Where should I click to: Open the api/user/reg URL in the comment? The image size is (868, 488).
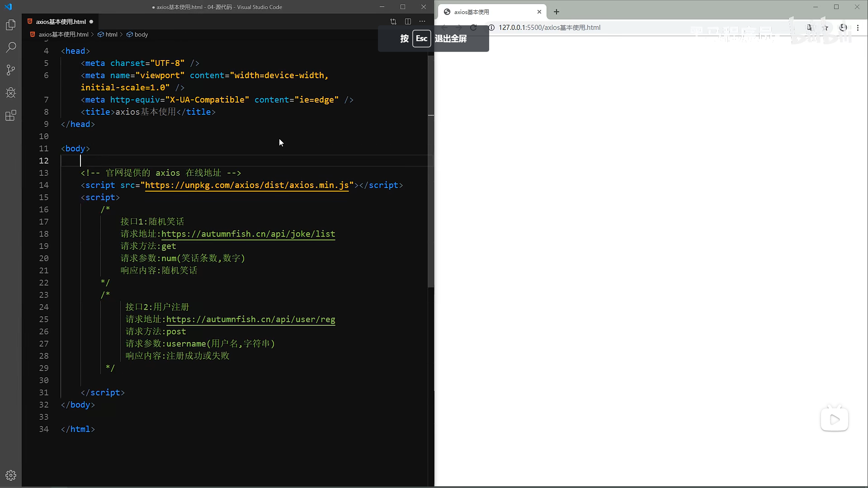pyautogui.click(x=251, y=319)
